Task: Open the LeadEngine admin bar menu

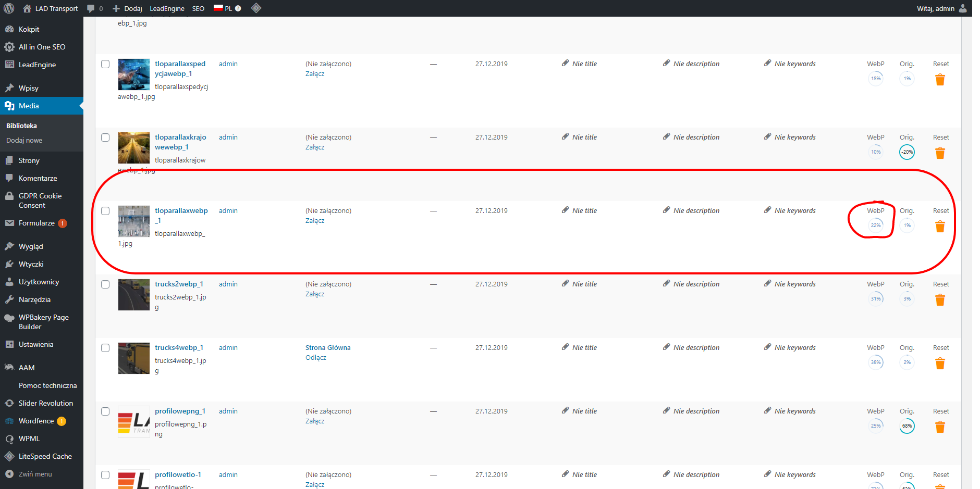Action: [x=167, y=8]
